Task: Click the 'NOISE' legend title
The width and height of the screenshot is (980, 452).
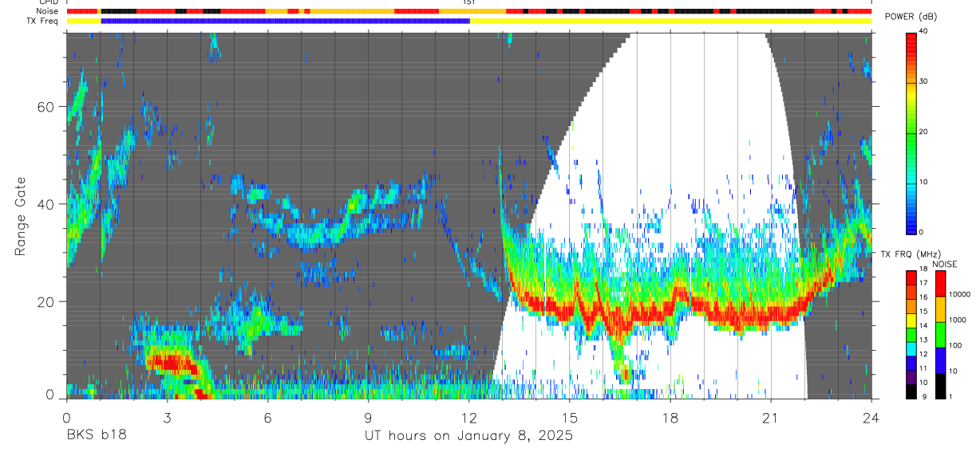Action: click(x=944, y=264)
